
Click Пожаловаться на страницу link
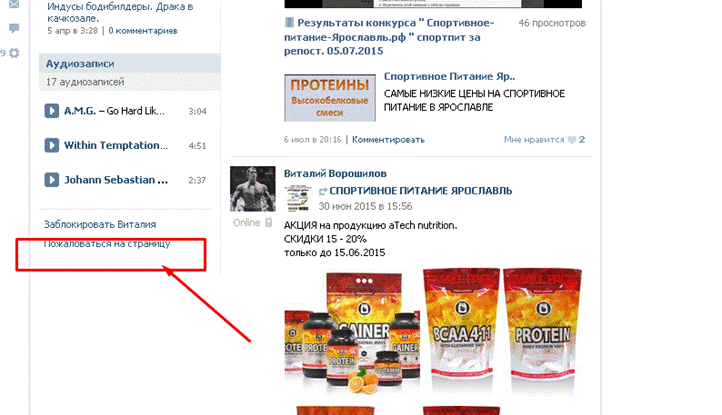(x=107, y=244)
